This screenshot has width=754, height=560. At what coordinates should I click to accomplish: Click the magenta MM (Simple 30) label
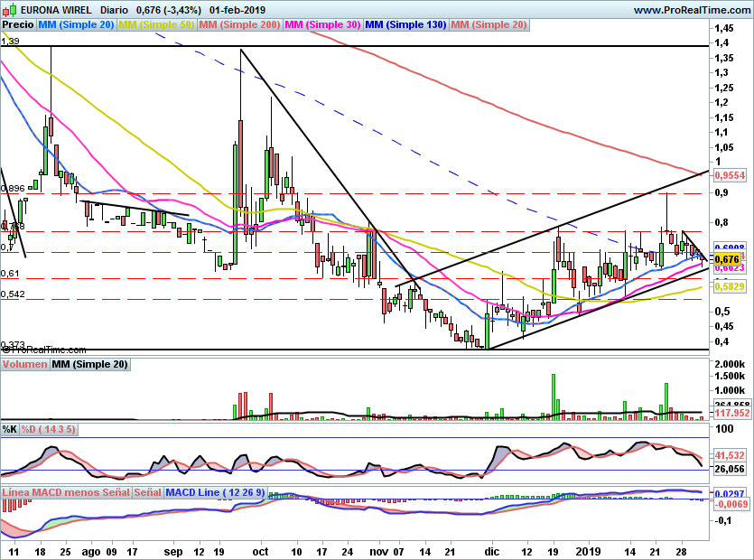coord(322,25)
